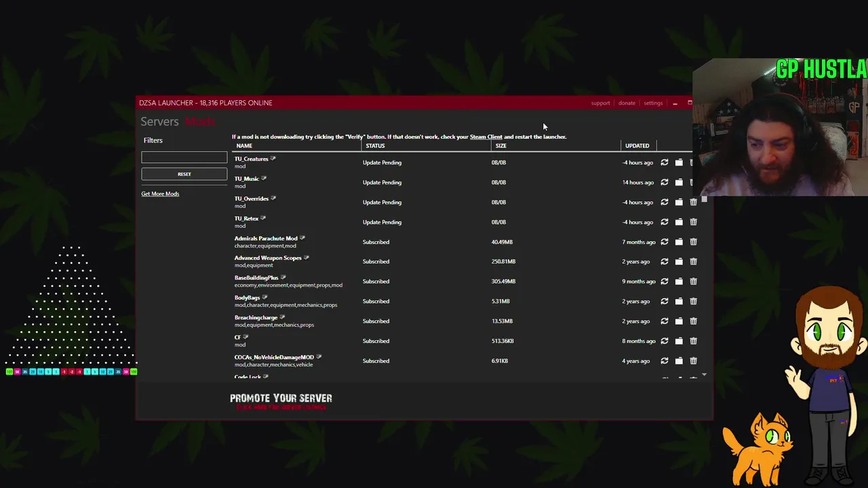Open folder for CF mod
The height and width of the screenshot is (488, 868).
point(679,341)
